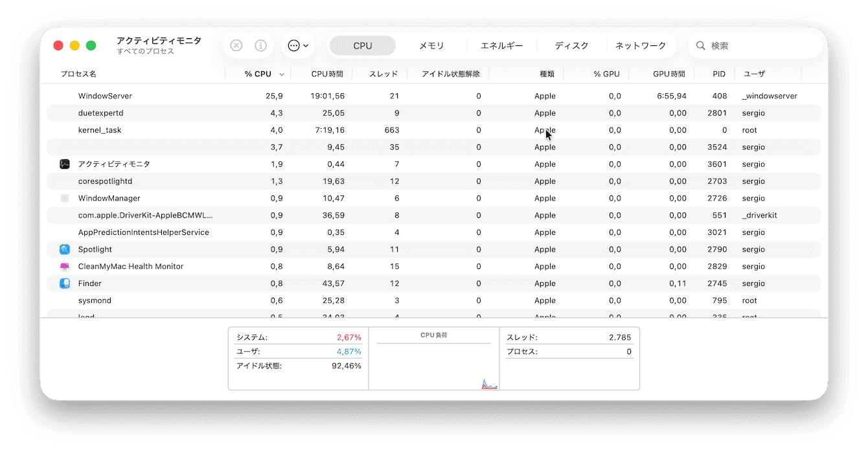
Task: Open the process info (i) toolbar icon
Action: coord(261,46)
